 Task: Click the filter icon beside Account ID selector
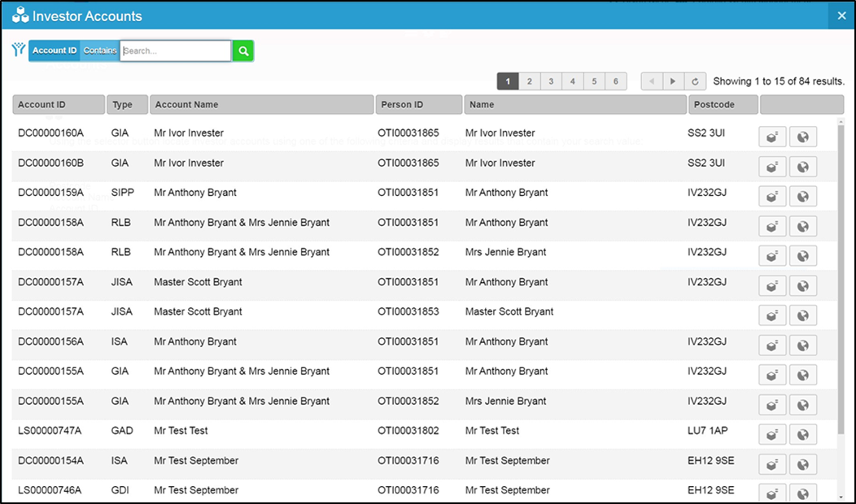click(19, 50)
